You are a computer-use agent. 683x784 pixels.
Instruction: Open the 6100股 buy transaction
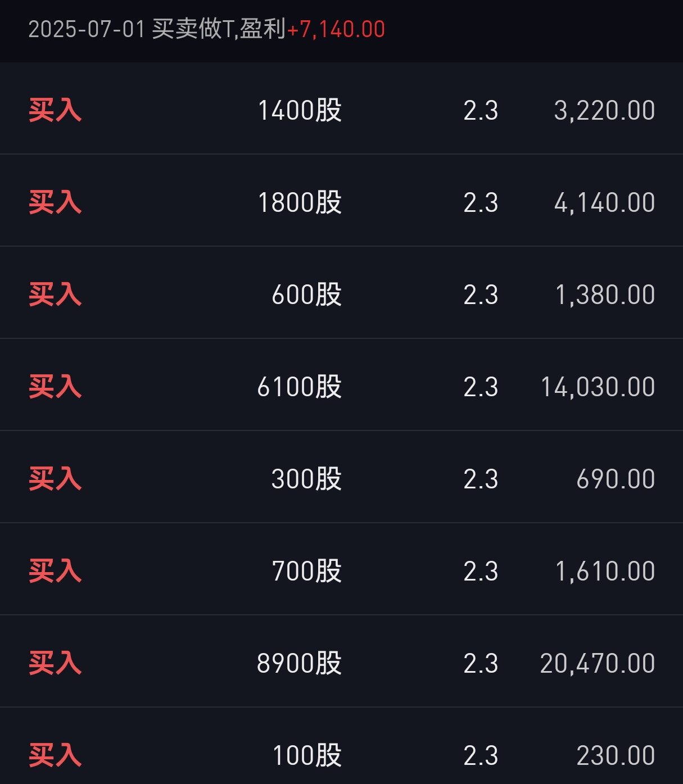point(341,385)
